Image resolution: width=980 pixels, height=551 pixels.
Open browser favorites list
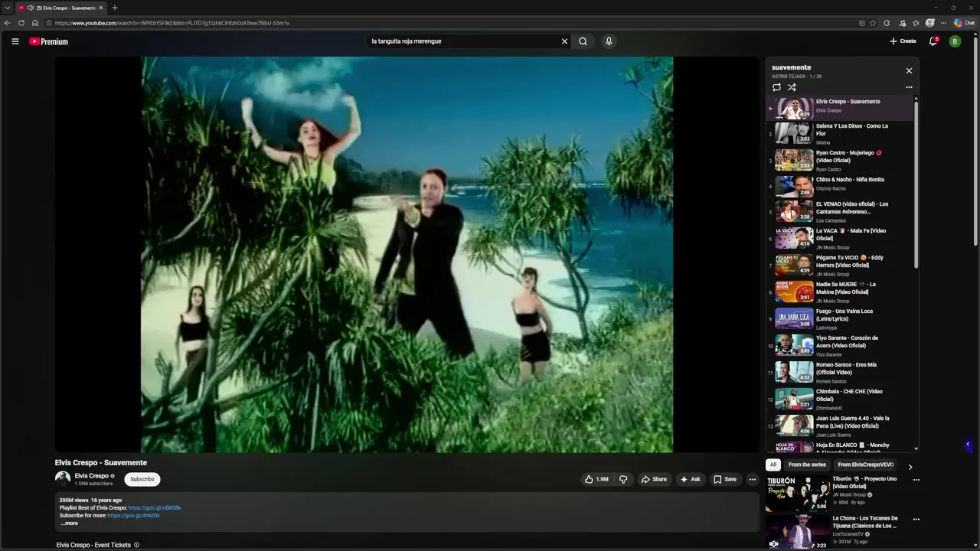pos(916,23)
